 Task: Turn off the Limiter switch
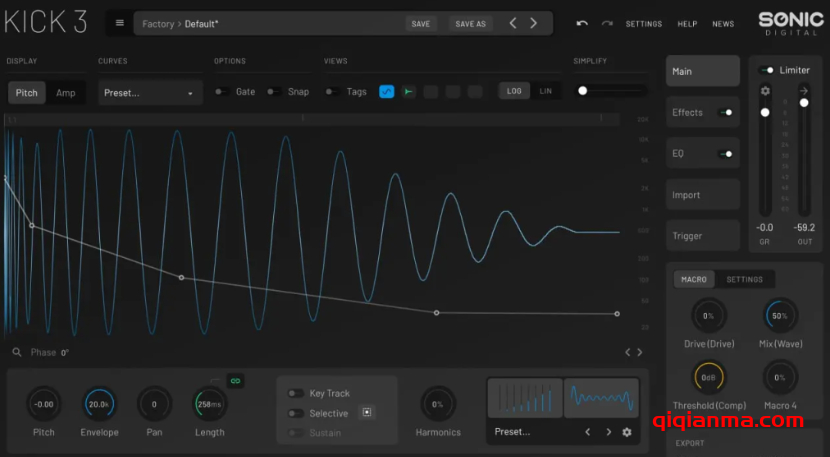point(767,70)
